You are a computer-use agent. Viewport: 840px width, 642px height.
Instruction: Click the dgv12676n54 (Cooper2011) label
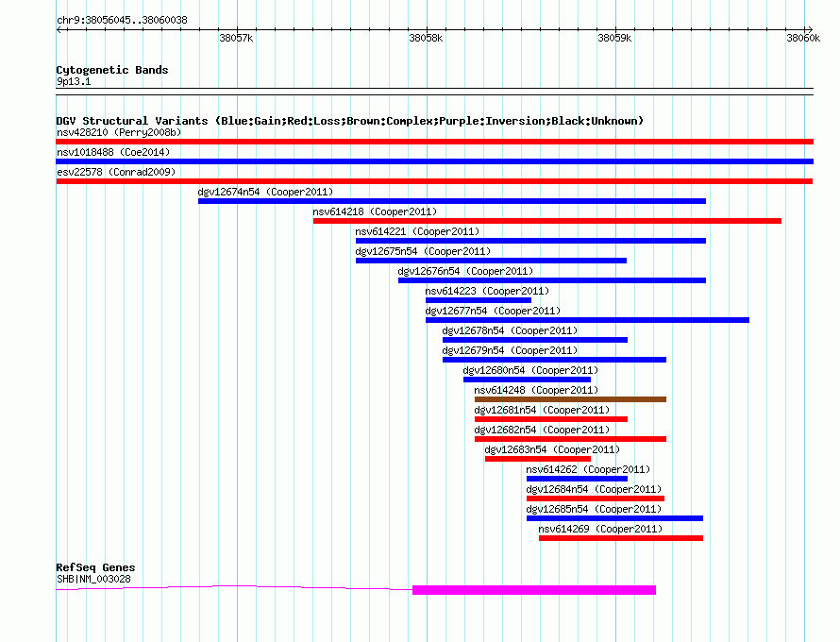click(465, 271)
